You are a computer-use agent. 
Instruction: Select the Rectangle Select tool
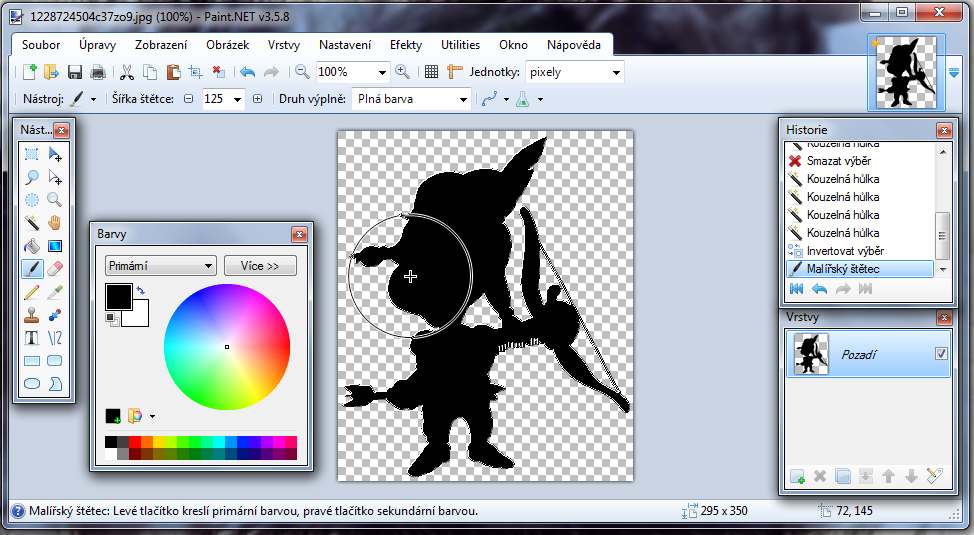point(32,154)
